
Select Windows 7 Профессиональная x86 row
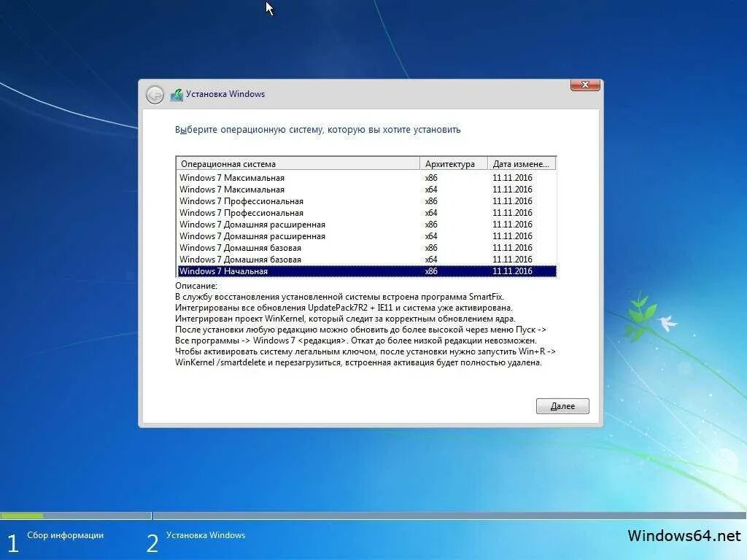367,201
